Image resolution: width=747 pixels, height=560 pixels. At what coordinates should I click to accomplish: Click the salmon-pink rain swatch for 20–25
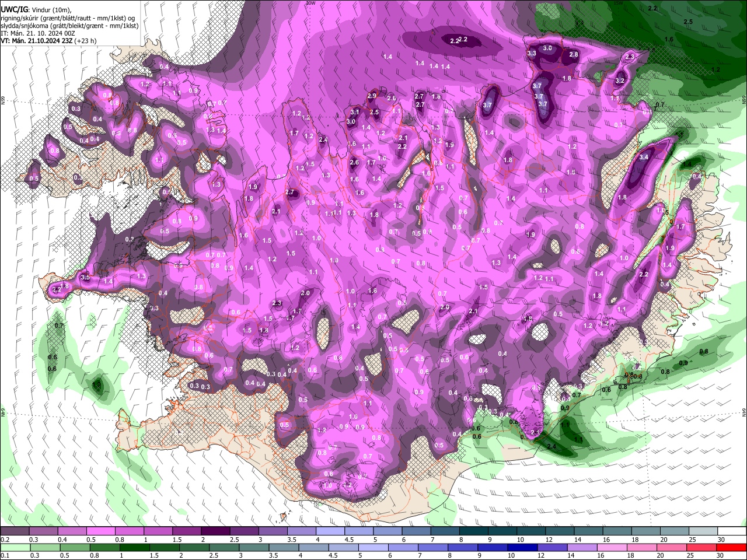(x=671, y=547)
